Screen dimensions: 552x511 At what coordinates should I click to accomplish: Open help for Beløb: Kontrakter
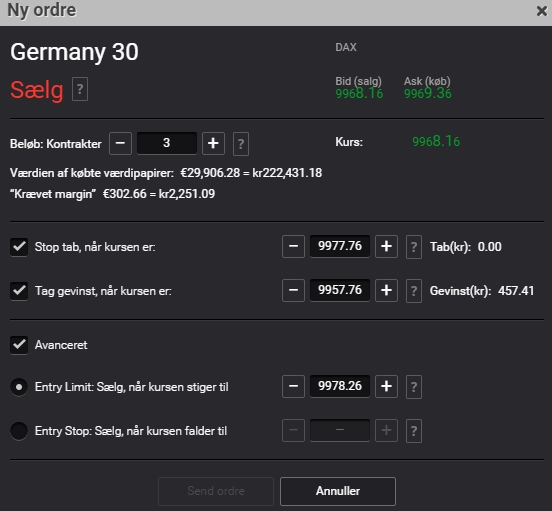(241, 144)
